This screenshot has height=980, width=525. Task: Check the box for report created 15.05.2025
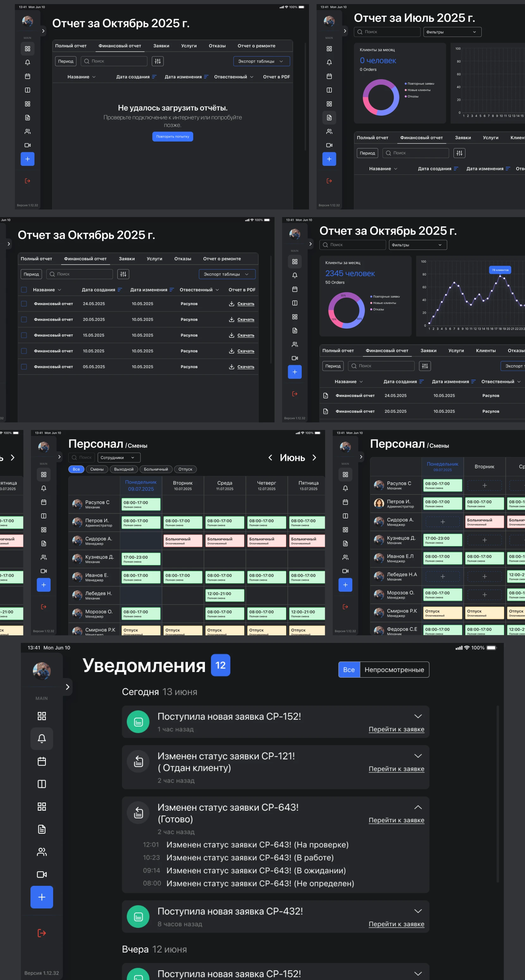pyautogui.click(x=24, y=335)
